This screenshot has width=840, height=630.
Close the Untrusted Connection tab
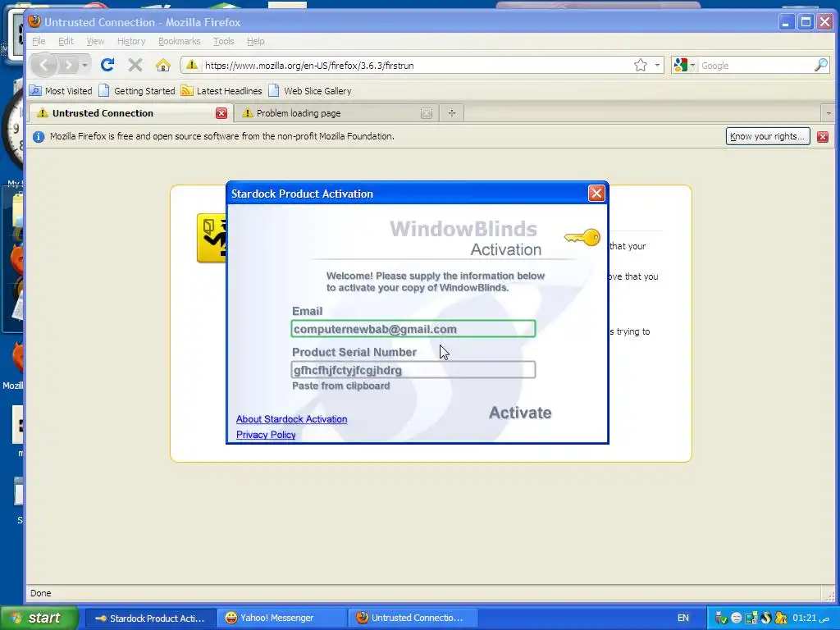[221, 113]
